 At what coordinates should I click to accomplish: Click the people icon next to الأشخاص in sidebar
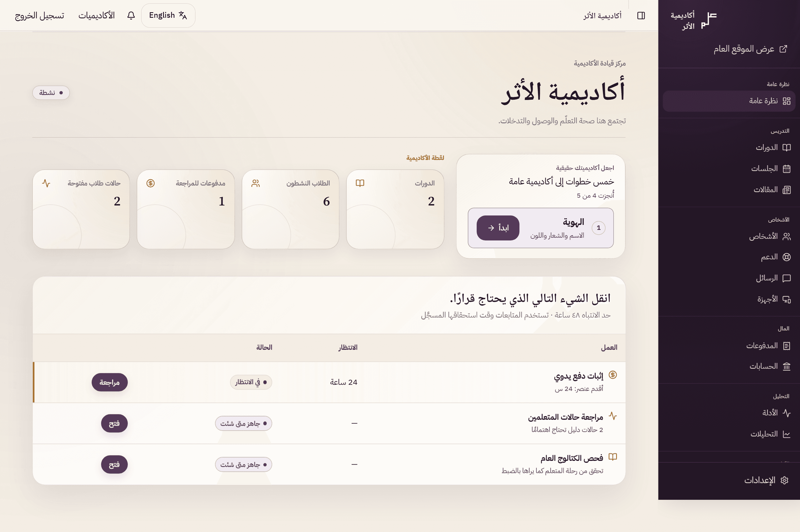pyautogui.click(x=786, y=237)
